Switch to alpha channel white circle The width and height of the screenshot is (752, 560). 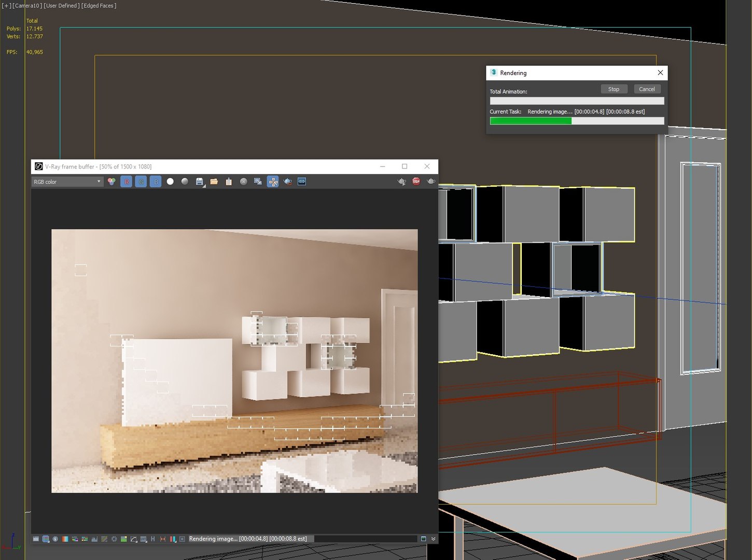(x=170, y=181)
